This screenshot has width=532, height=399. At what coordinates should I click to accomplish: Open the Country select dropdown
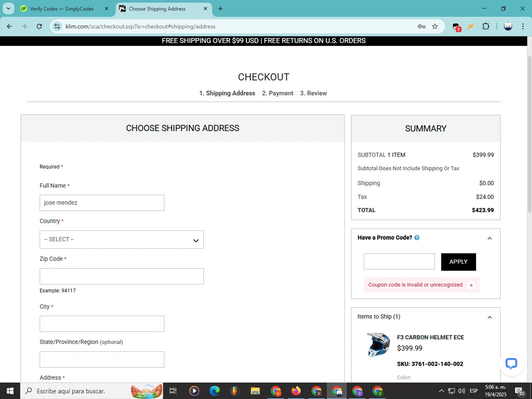click(122, 239)
